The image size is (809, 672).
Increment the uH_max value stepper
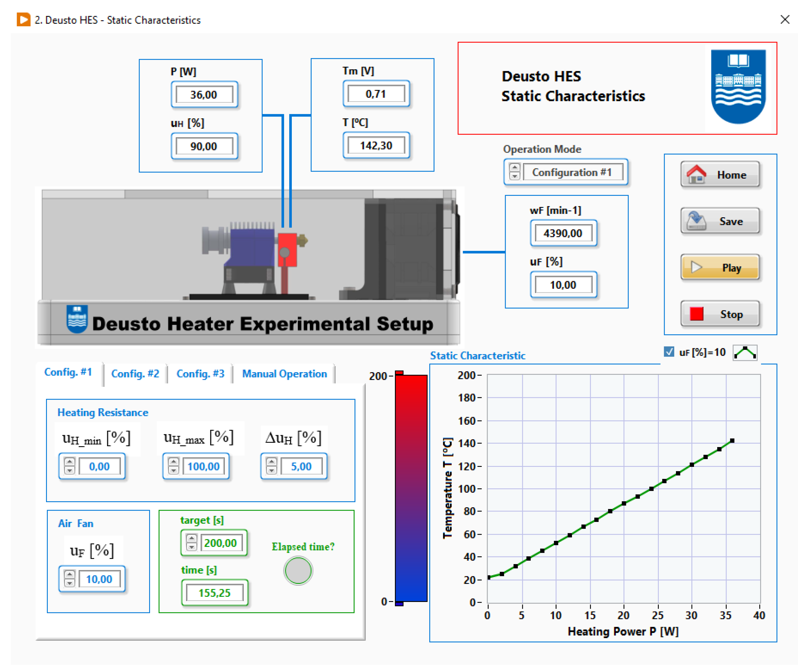[173, 462]
